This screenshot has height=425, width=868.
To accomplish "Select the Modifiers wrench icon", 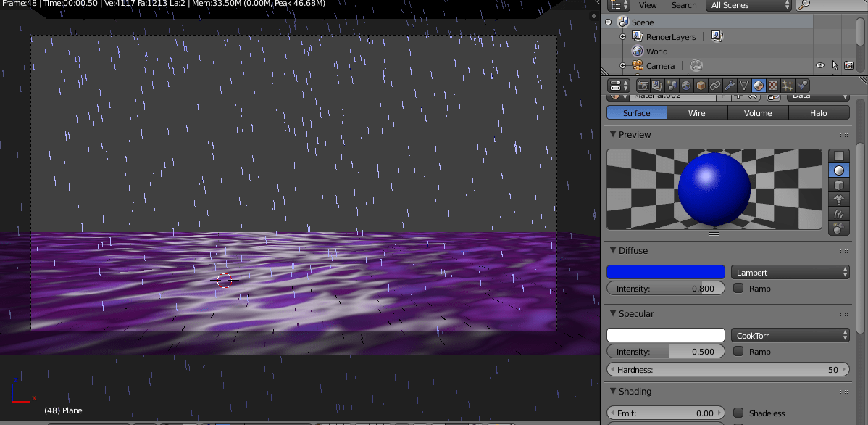I will (x=730, y=86).
